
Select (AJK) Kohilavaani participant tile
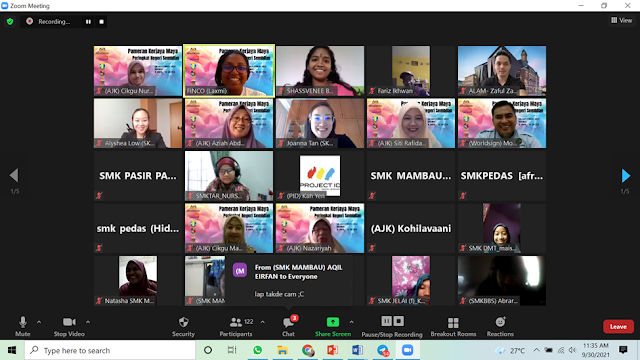411,228
